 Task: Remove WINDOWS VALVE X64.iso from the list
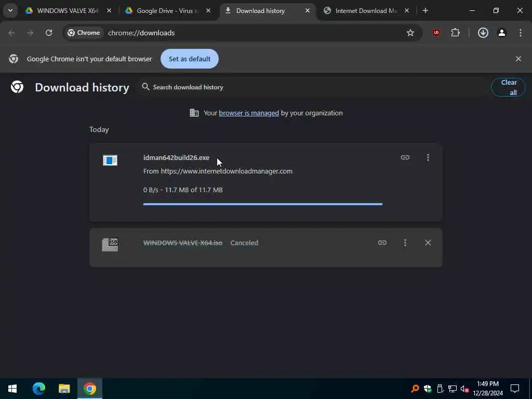(428, 243)
